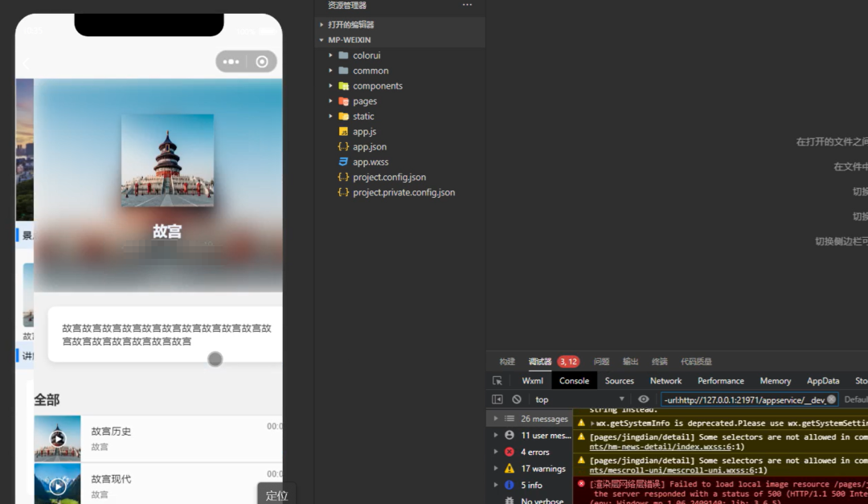Viewport: 868px width, 504px height.
Task: Open app.js file icon
Action: [343, 132]
